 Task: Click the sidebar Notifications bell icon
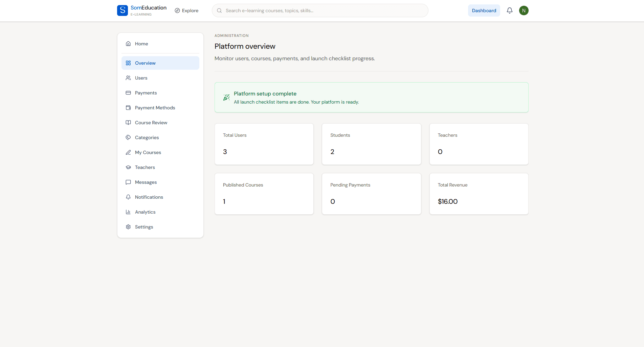pyautogui.click(x=128, y=197)
